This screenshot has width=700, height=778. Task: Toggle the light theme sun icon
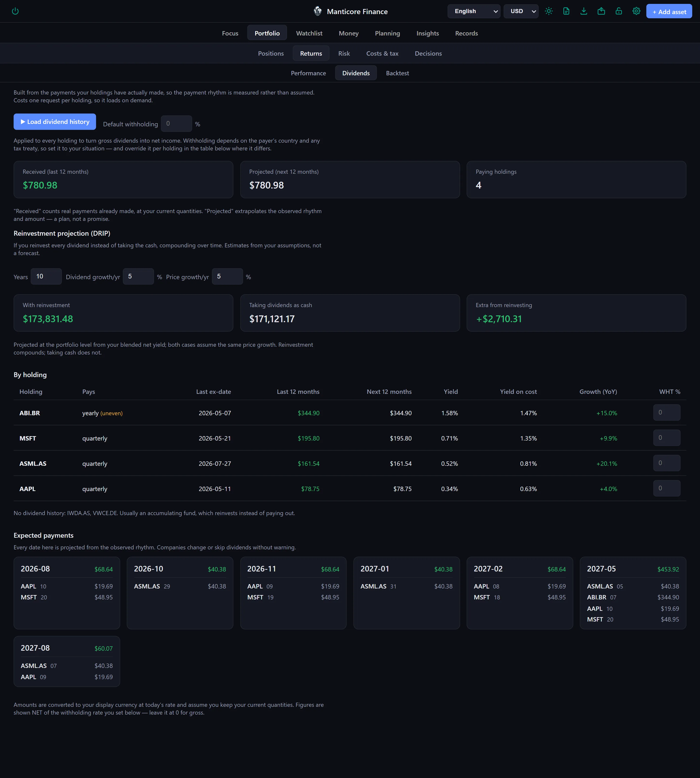click(x=549, y=11)
